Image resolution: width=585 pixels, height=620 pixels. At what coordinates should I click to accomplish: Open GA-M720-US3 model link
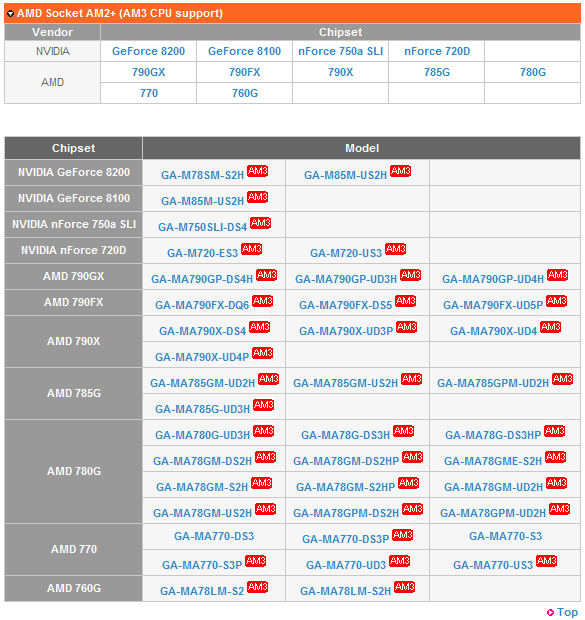(346, 253)
